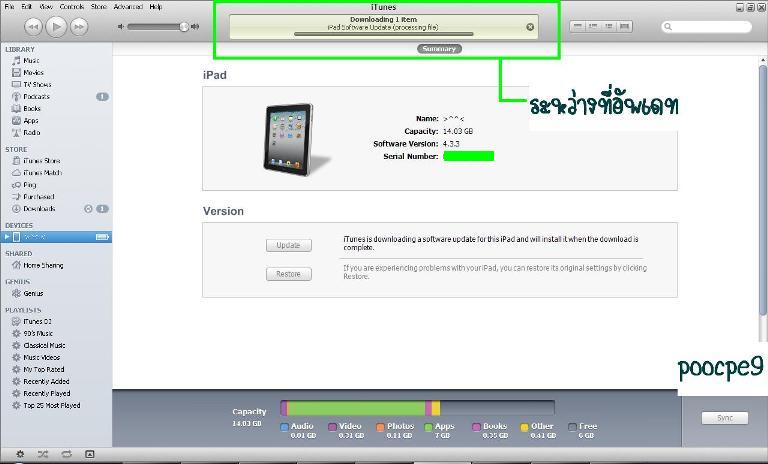Open the File menu
This screenshot has height=464, width=768.
[9, 7]
